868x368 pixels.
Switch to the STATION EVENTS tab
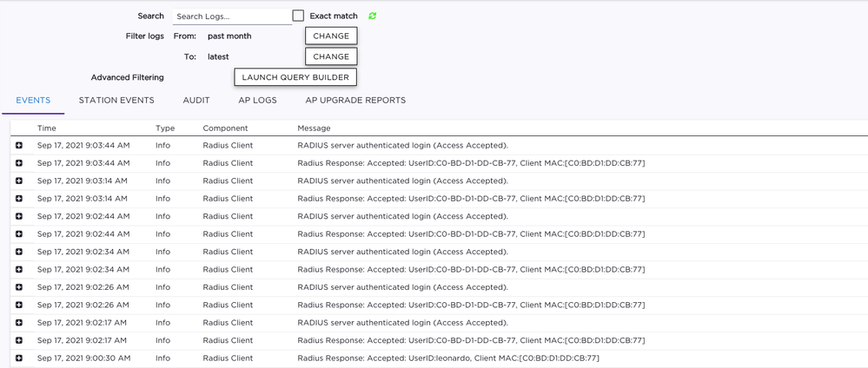tap(116, 101)
